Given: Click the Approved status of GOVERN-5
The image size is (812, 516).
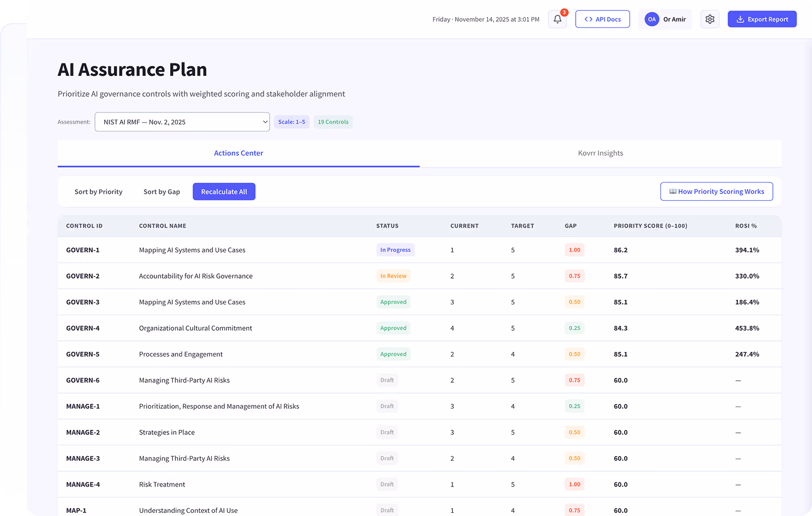Looking at the screenshot, I should (x=393, y=354).
